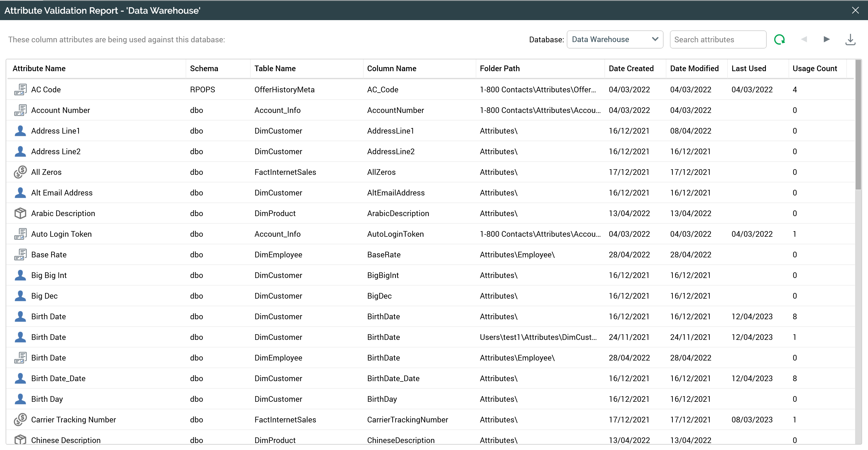The width and height of the screenshot is (868, 450).
Task: Go to next page arrow
Action: pos(826,39)
